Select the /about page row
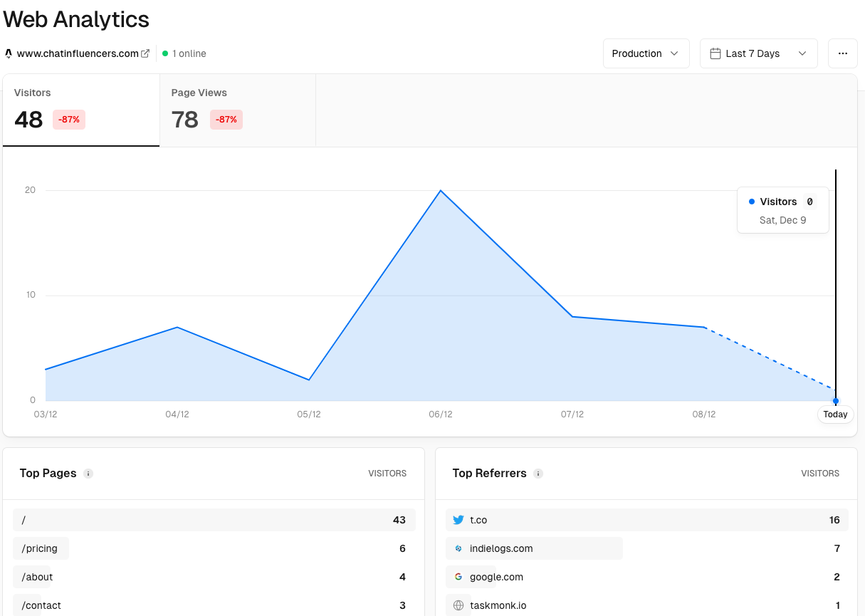 [x=214, y=577]
